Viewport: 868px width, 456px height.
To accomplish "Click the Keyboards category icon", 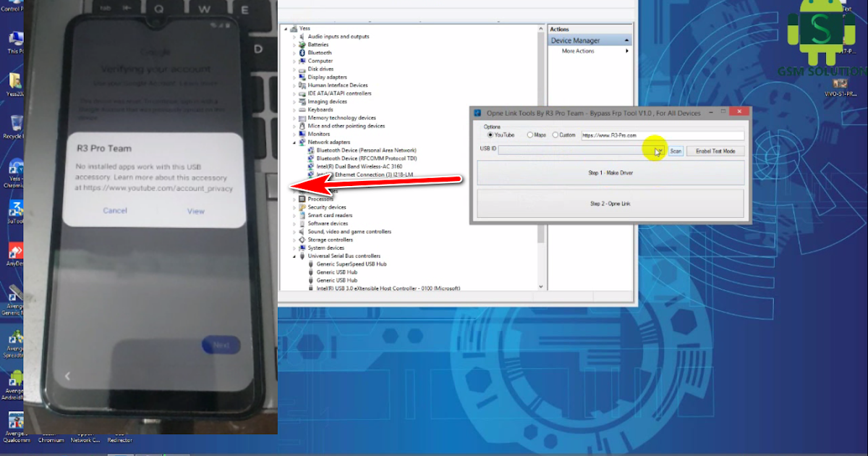I will click(303, 109).
